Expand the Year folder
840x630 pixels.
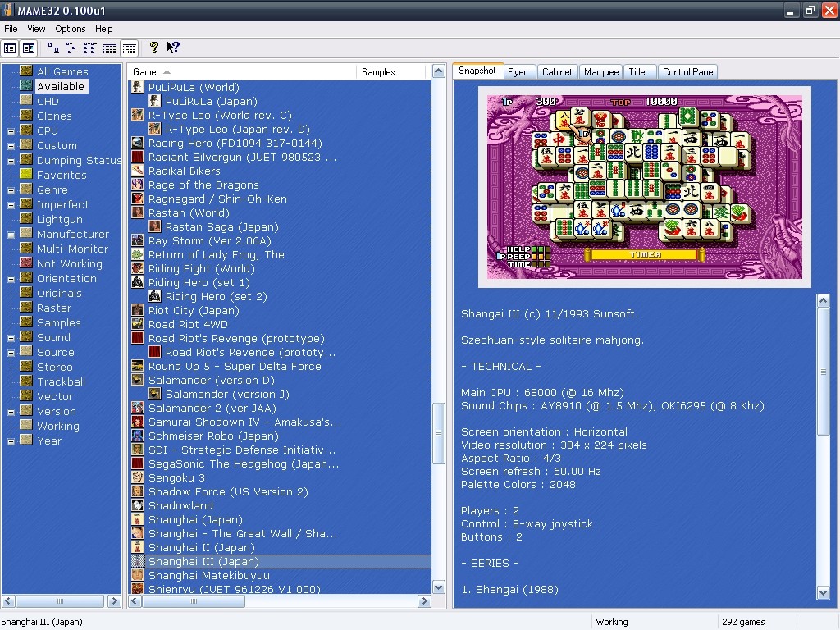pyautogui.click(x=11, y=441)
